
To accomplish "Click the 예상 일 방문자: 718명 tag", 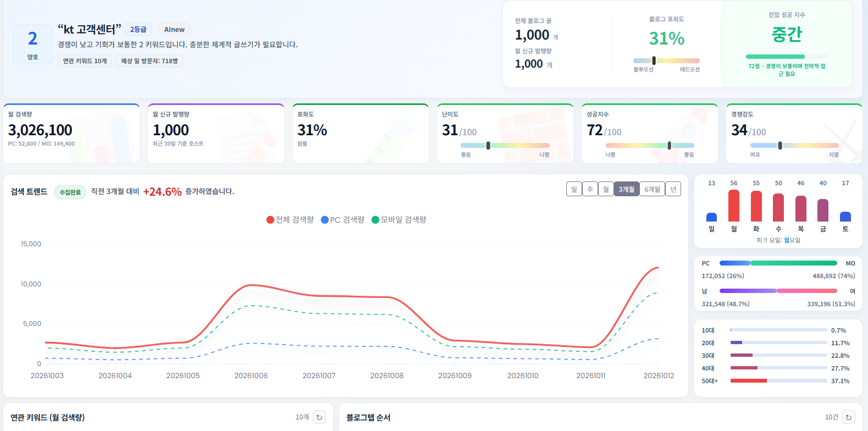I will coord(149,61).
